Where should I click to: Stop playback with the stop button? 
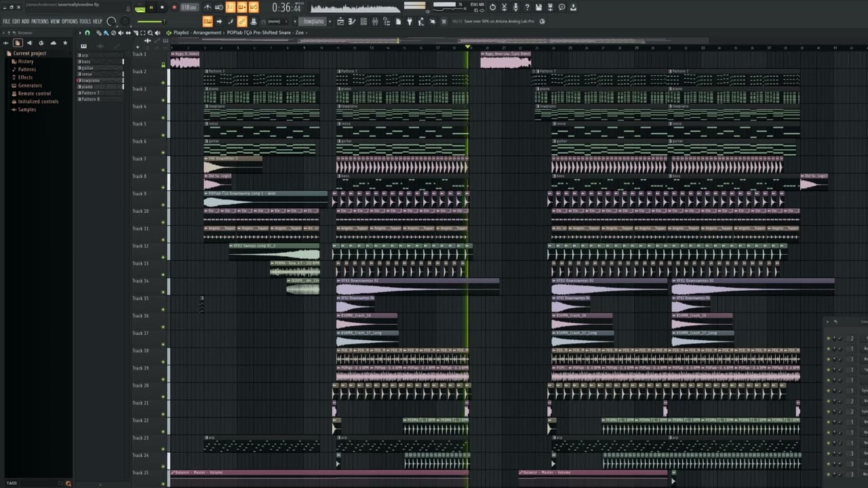tap(162, 7)
